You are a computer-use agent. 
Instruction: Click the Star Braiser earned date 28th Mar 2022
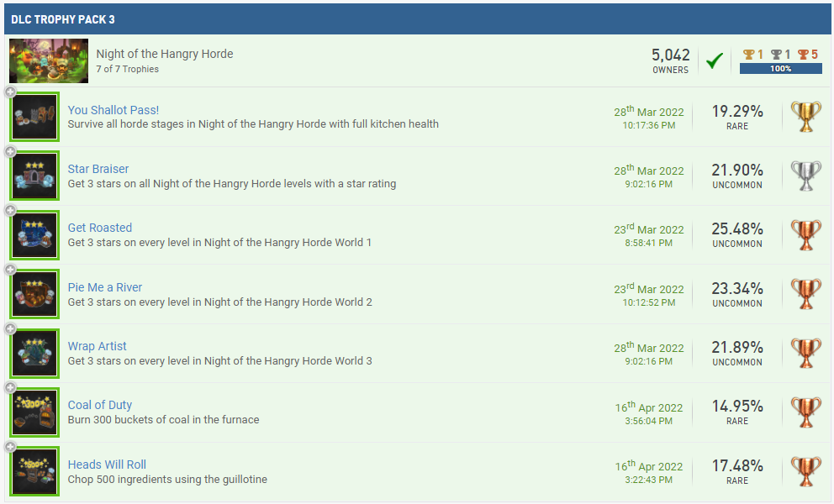point(649,171)
